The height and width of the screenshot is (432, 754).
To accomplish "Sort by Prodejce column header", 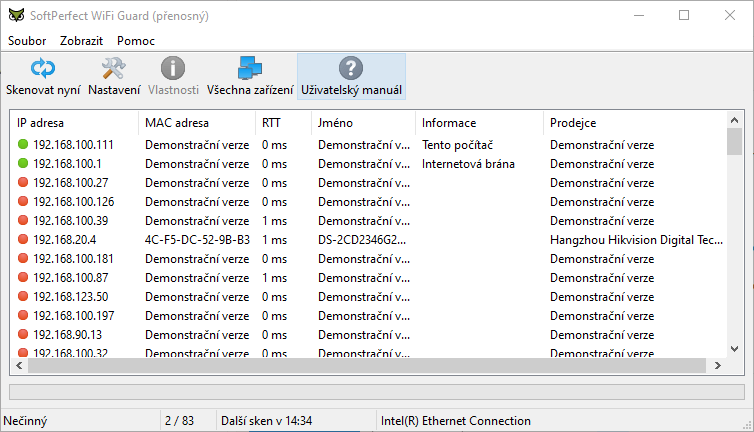I will click(x=635, y=123).
